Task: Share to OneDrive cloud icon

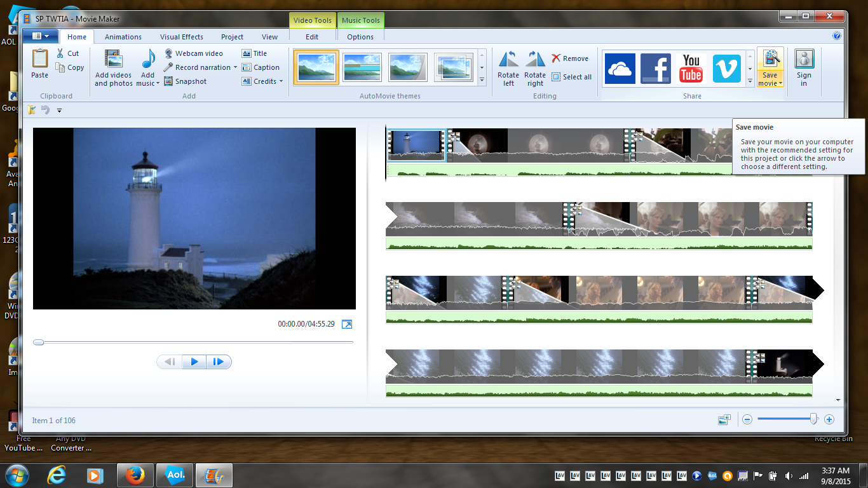Action: pos(620,69)
